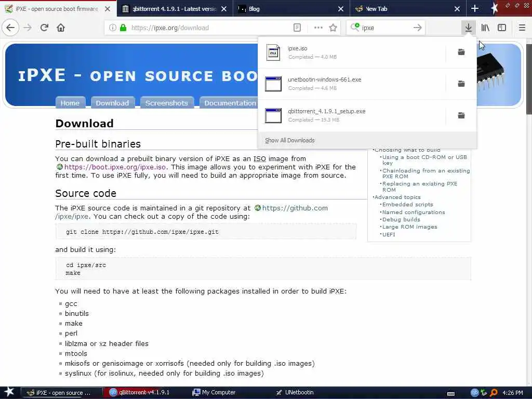
Task: Open page actions three-dots menu
Action: point(318,28)
